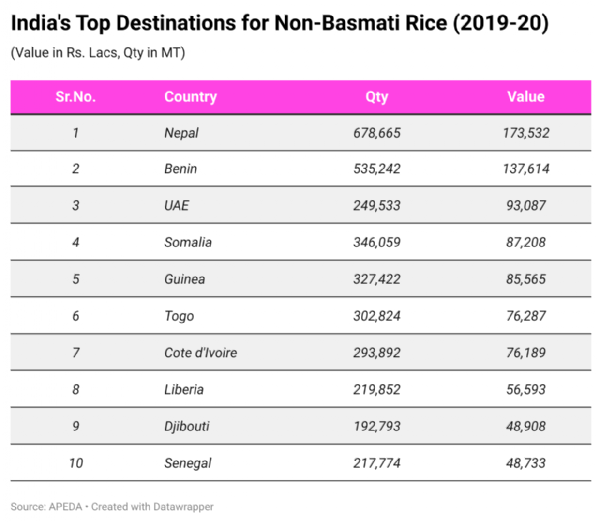Screen dimensions: 600x522
Task: Click Somalia in the Country column
Action: tap(187, 242)
